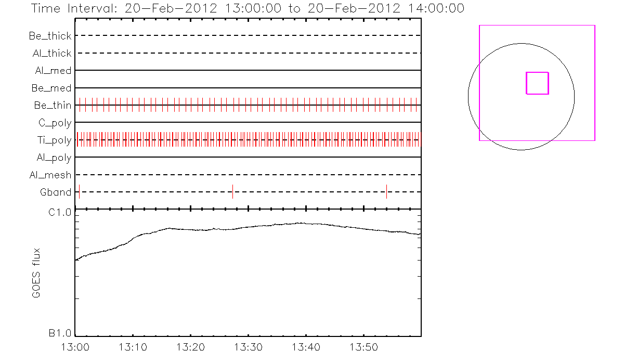The width and height of the screenshot is (624, 364).
Task: Click the red Gband marker at 13:00
Action: [x=79, y=191]
